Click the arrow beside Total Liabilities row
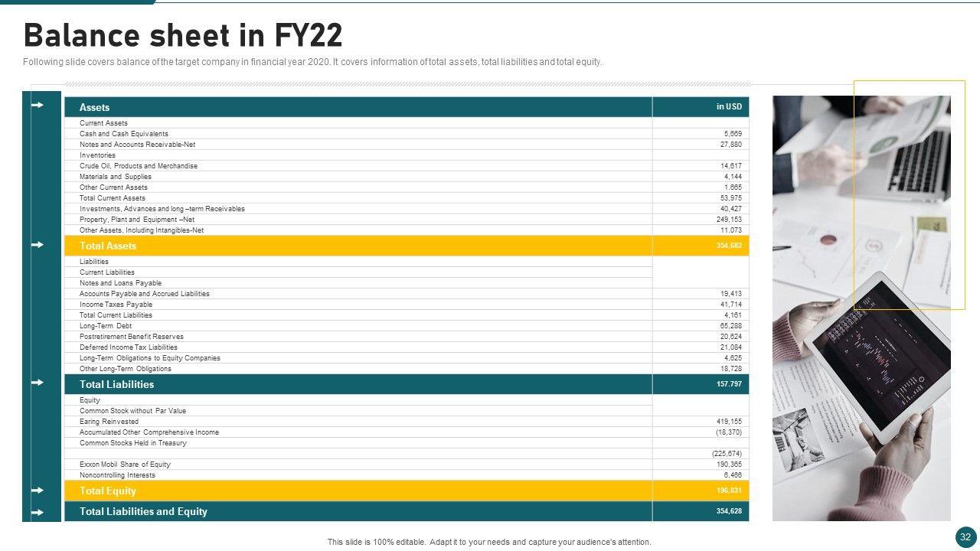This screenshot has width=980, height=551. point(37,383)
